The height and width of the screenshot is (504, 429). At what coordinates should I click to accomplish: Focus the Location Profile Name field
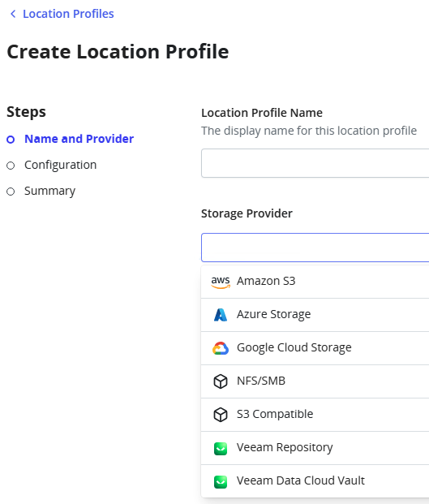click(315, 163)
